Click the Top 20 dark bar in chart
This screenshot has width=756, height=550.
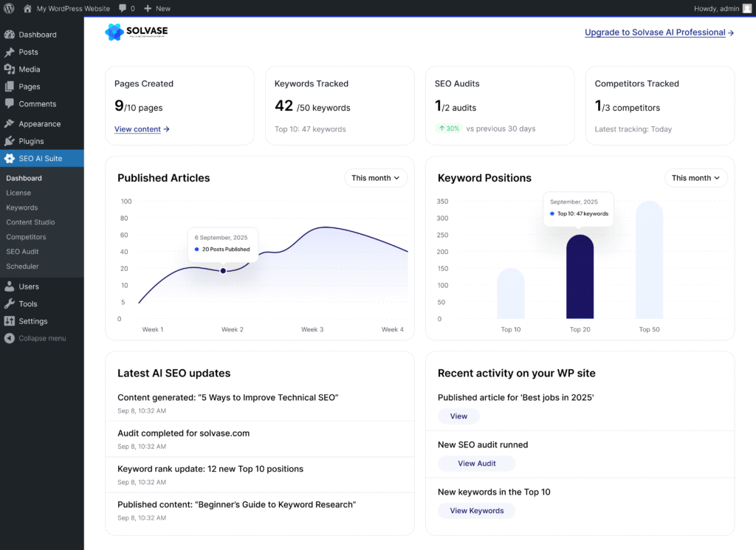pyautogui.click(x=580, y=277)
